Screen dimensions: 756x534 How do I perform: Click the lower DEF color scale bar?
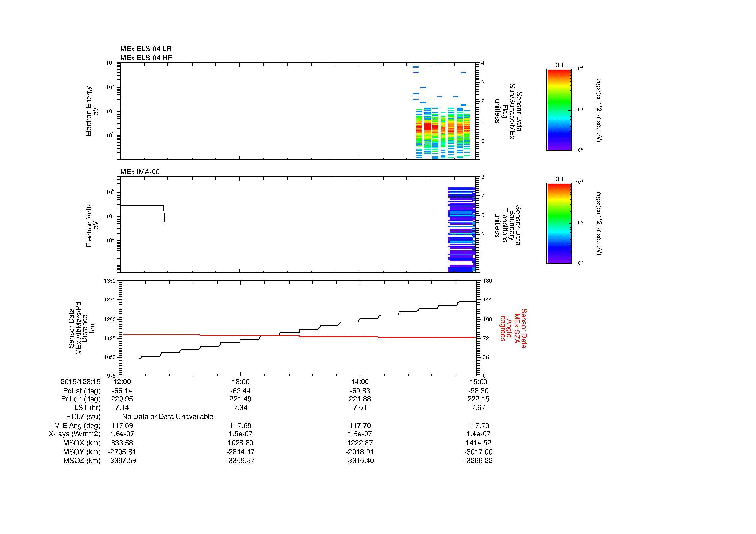tap(559, 224)
